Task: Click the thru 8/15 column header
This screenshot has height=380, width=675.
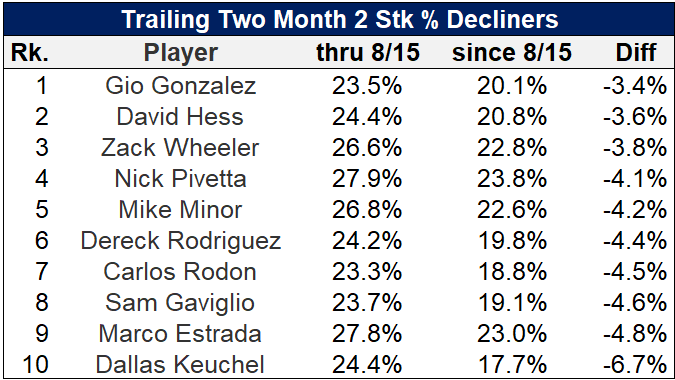Action: click(x=368, y=53)
